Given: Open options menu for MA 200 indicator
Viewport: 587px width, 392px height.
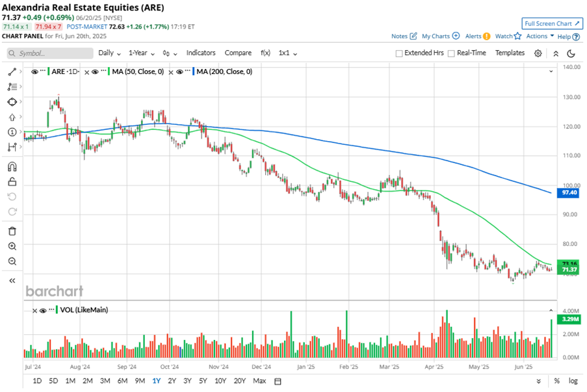Looking at the screenshot, I should [x=188, y=71].
